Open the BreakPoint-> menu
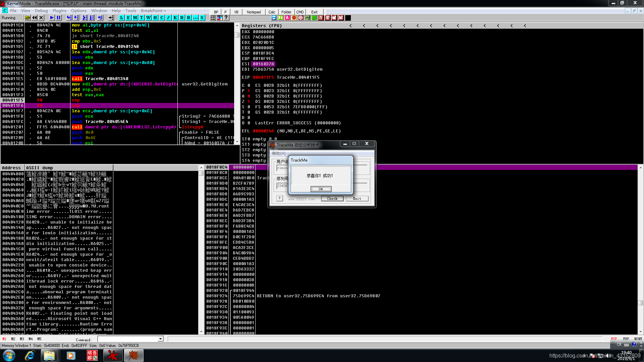This screenshot has width=644, height=362. pyautogui.click(x=153, y=11)
